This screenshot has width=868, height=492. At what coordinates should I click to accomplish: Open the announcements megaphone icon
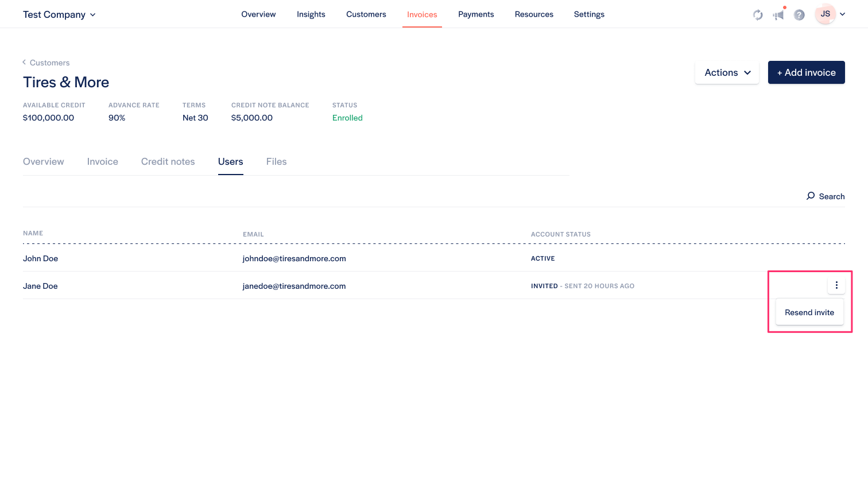778,15
